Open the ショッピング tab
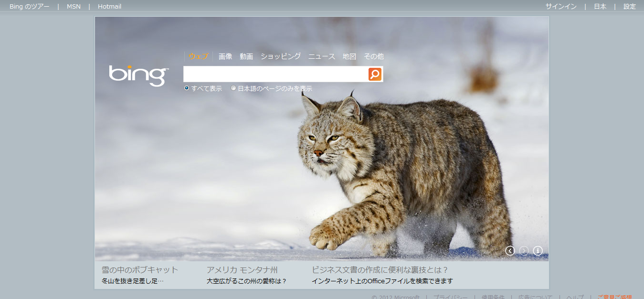Viewport: 644px width, 299px height. [281, 56]
